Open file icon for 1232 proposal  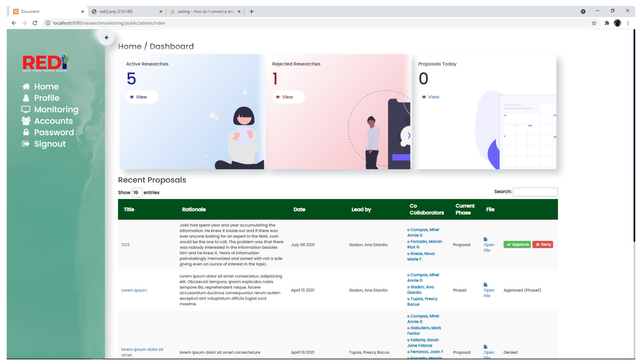(485, 239)
